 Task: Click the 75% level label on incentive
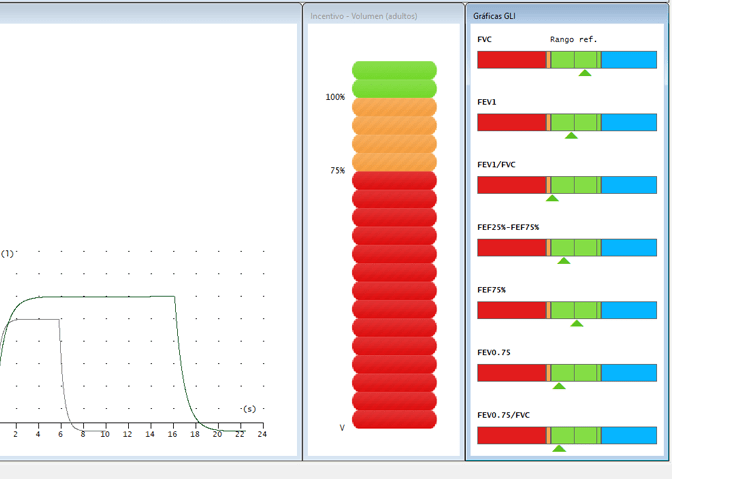[x=337, y=171]
